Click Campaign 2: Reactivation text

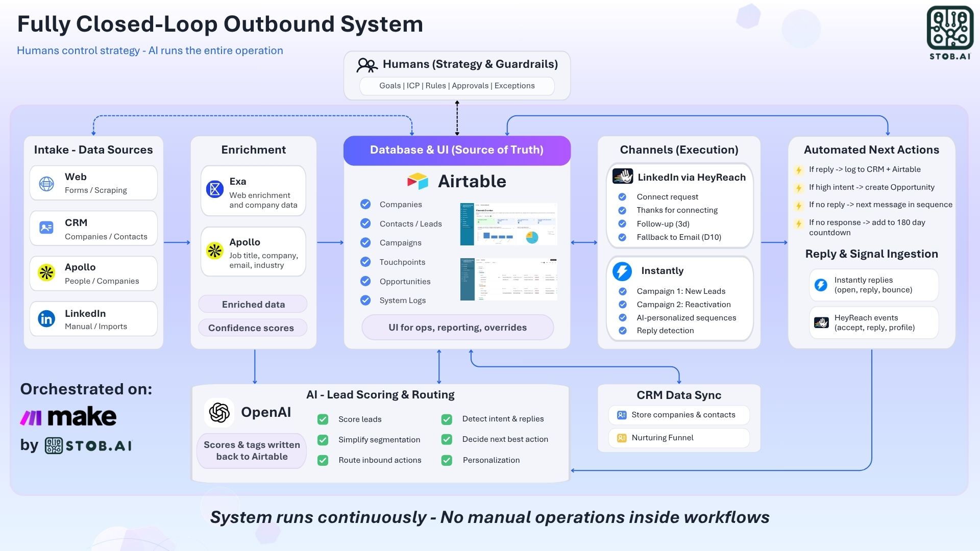683,305
